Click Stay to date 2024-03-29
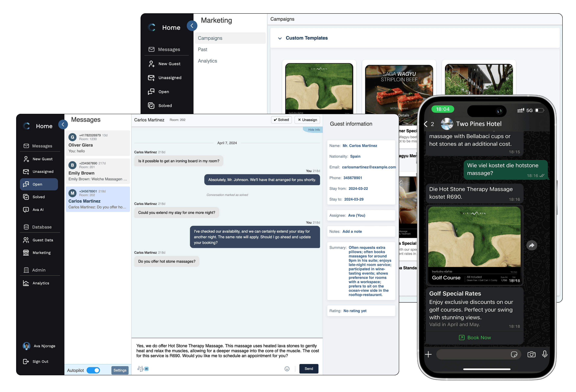This screenshot has height=392, width=576. (354, 199)
